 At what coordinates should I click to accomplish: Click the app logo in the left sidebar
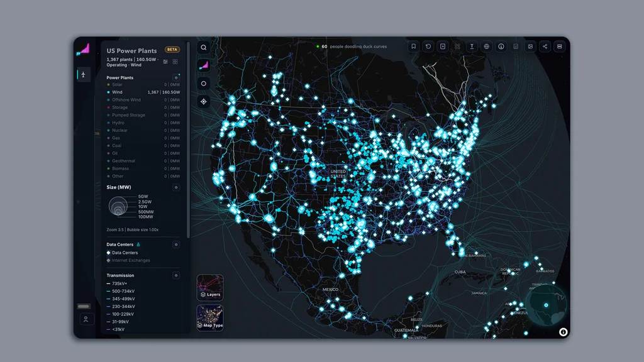coord(84,50)
